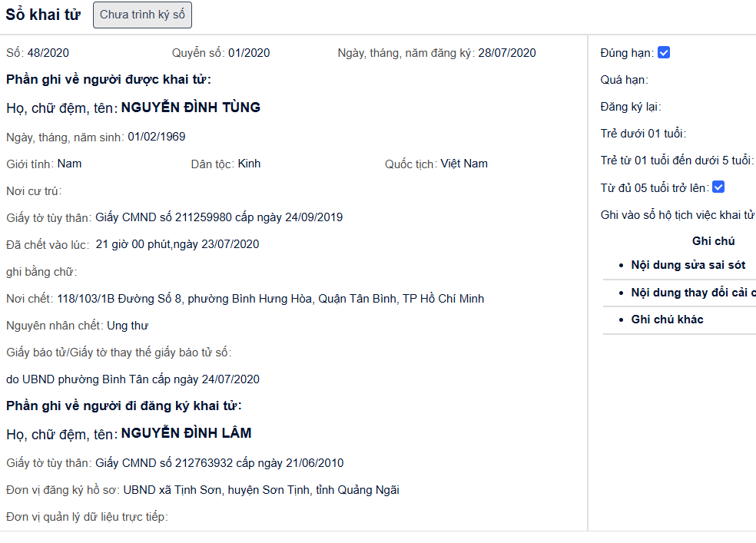Open the "Nội dung thay đổi cải" note item
The width and height of the screenshot is (756, 543).
click(x=692, y=293)
